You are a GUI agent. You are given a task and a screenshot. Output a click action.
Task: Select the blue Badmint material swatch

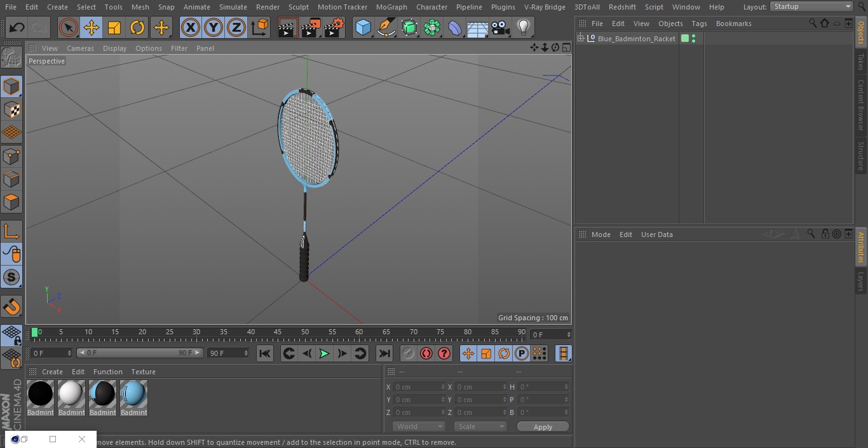point(133,395)
